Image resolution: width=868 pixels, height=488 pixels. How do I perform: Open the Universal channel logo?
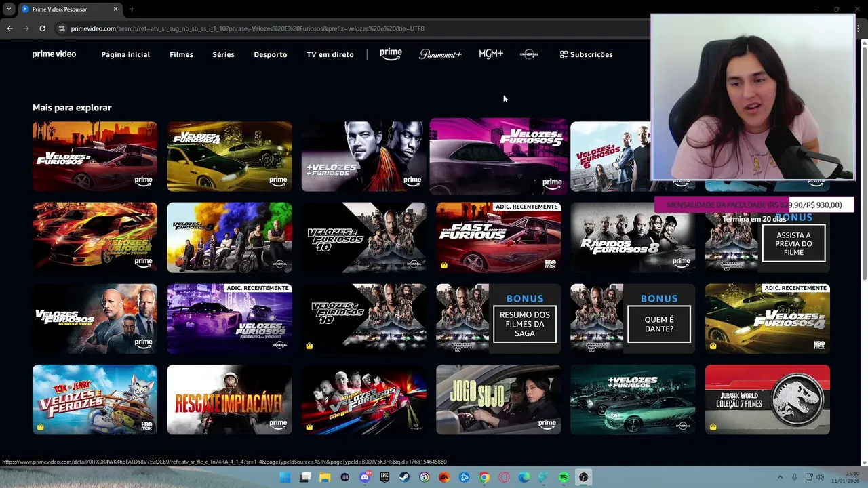[x=529, y=54]
